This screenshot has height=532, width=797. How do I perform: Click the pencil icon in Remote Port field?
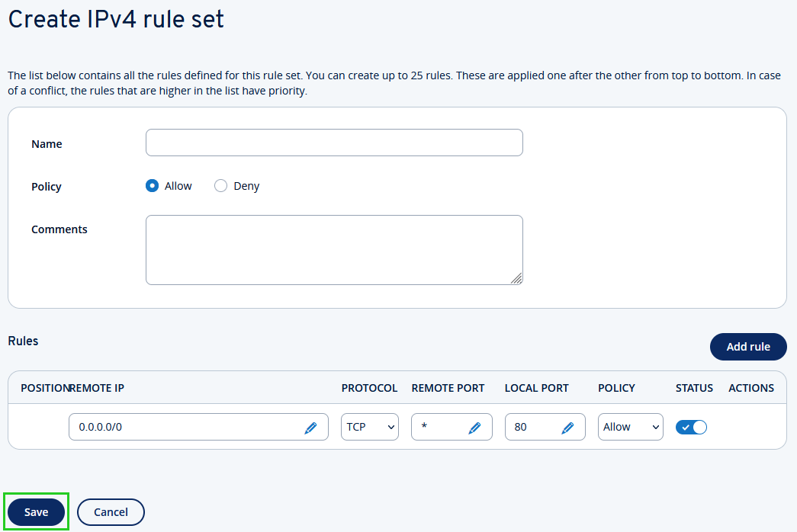click(x=474, y=428)
